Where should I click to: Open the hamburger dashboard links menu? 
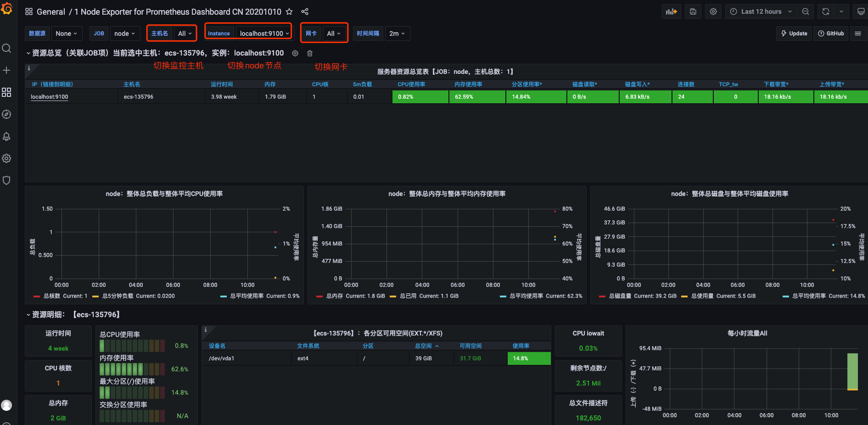coord(857,34)
